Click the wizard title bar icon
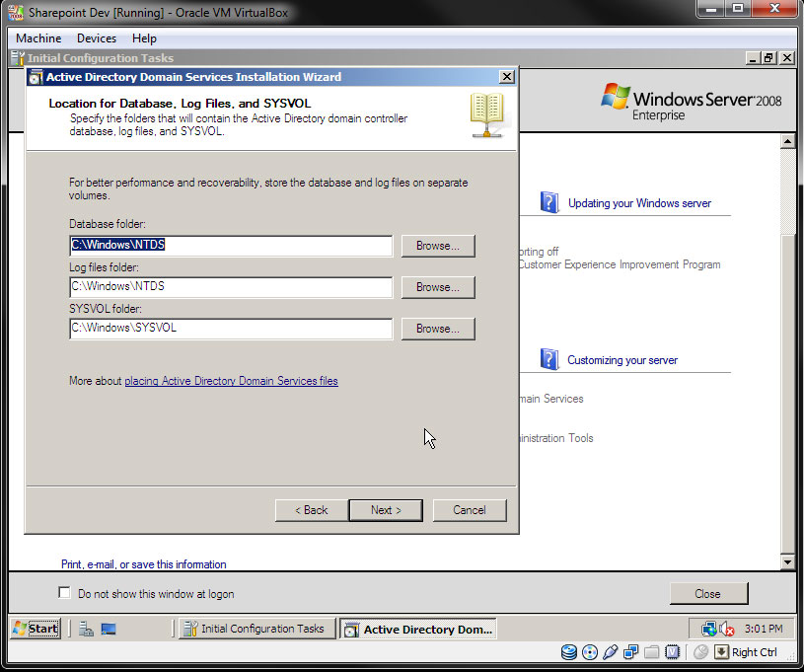Viewport: 804px width, 672px height. [x=36, y=77]
